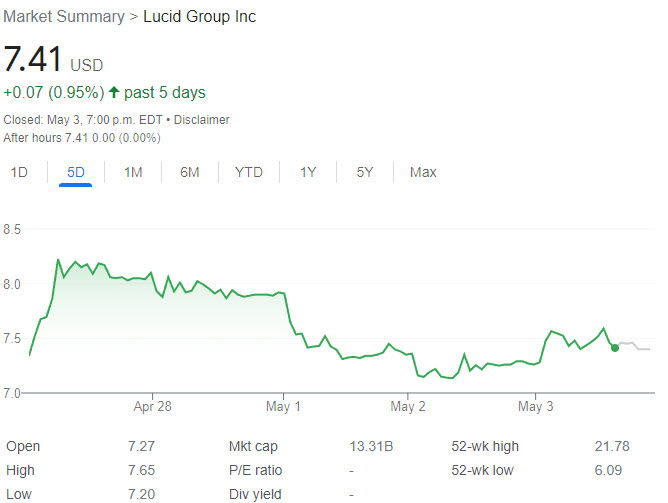Click the May 2 date axis label
The image size is (668, 503).
408,407
